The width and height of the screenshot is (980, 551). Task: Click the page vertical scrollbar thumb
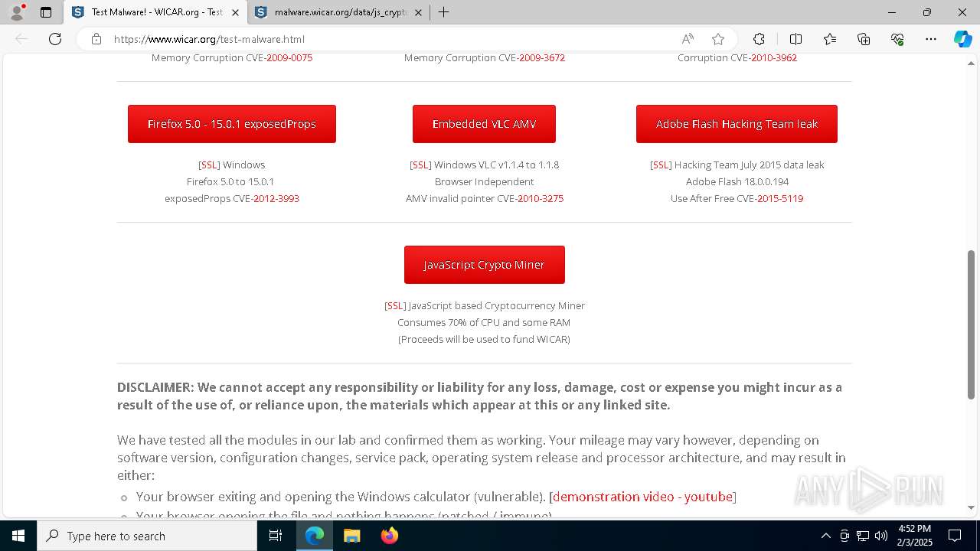click(x=972, y=324)
